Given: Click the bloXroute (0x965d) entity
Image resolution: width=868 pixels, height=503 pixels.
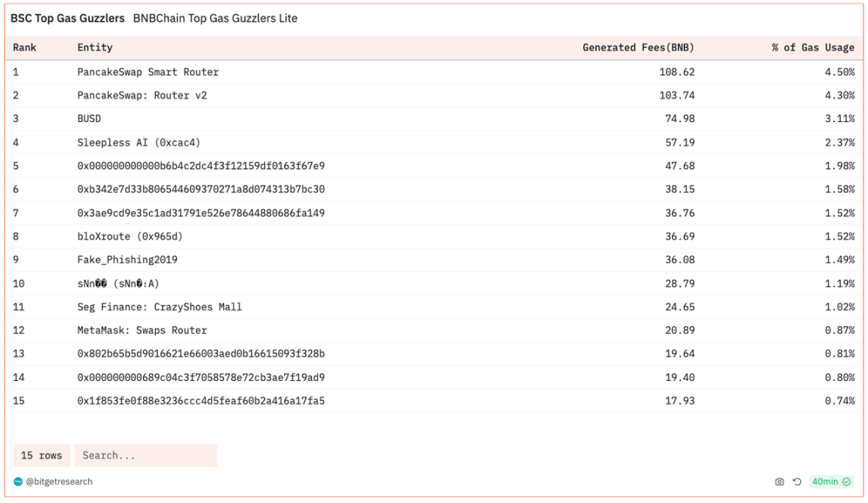Looking at the screenshot, I should [x=130, y=236].
